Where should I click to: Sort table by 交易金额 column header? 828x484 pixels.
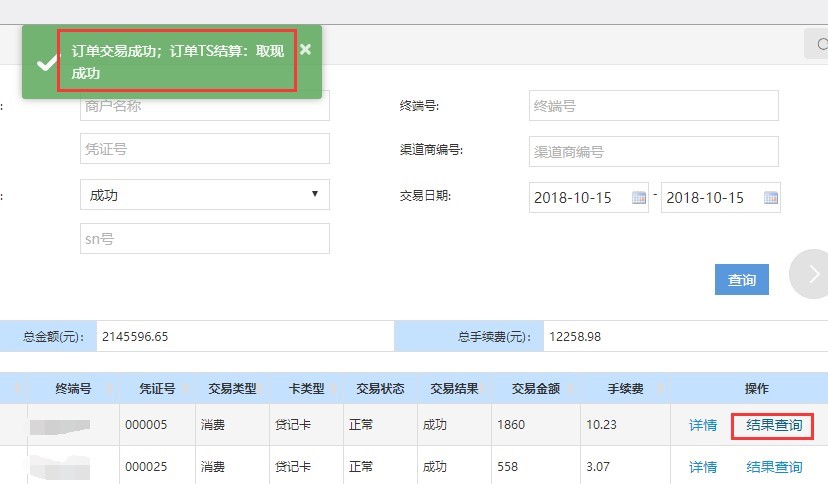(535, 388)
